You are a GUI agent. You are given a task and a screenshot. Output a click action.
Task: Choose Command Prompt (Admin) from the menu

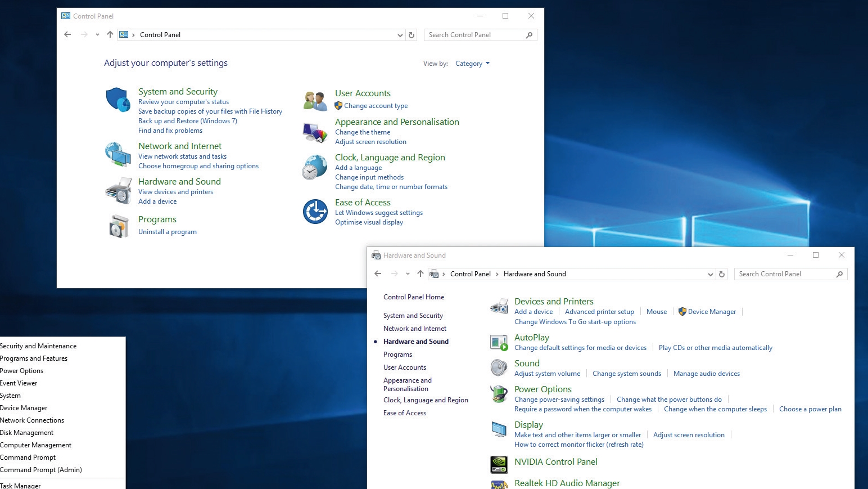point(41,470)
